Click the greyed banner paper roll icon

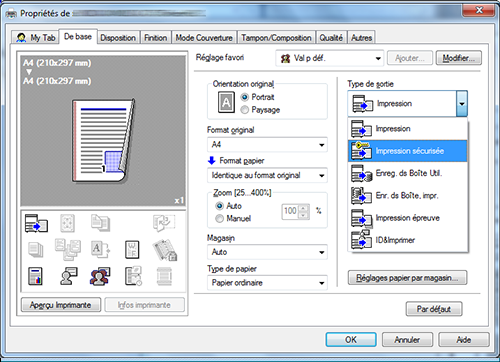(x=164, y=276)
